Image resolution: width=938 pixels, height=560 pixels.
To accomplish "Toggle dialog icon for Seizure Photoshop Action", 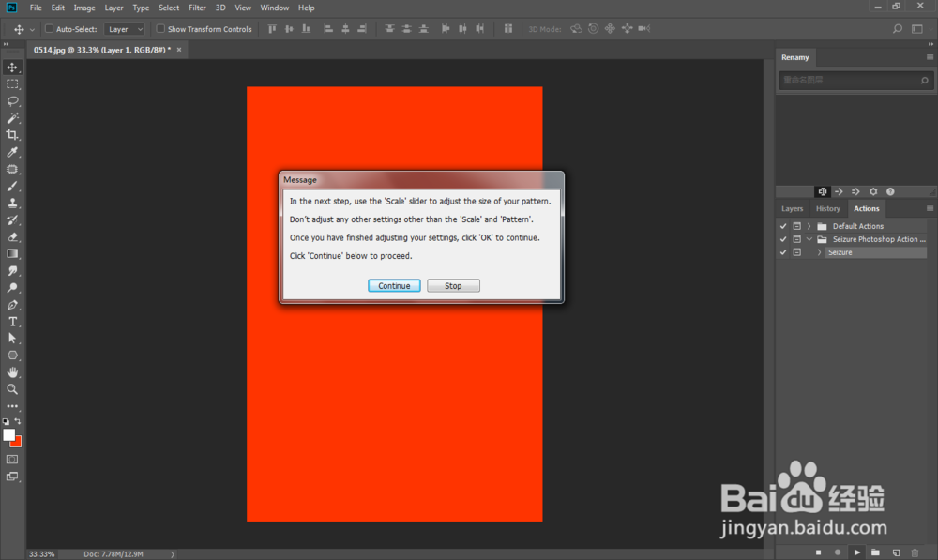I will click(x=796, y=239).
